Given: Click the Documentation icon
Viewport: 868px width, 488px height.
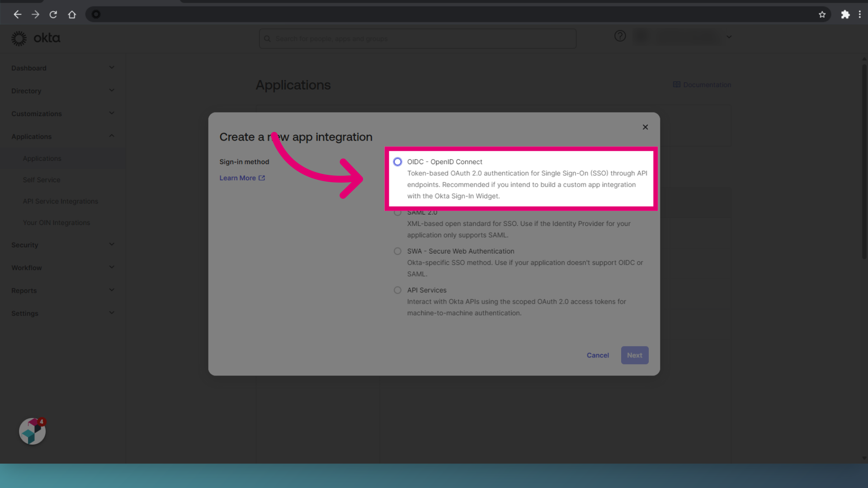Looking at the screenshot, I should [677, 84].
